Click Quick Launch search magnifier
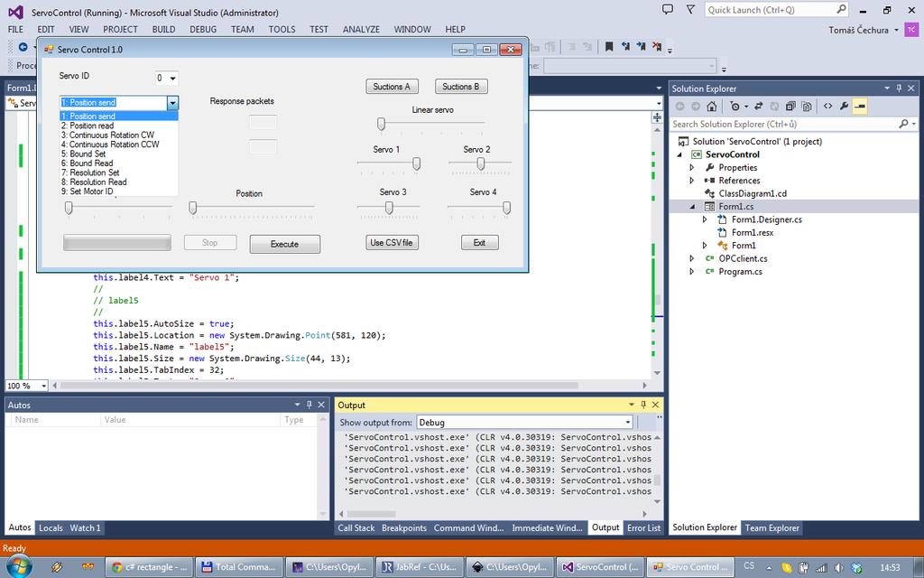 pyautogui.click(x=841, y=9)
